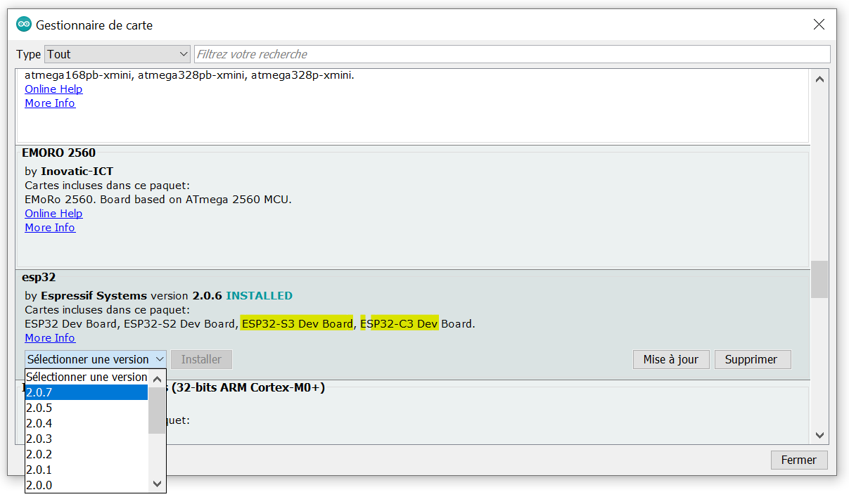The height and width of the screenshot is (504, 849).
Task: Select version 2.0.1 from the list
Action: click(87, 470)
